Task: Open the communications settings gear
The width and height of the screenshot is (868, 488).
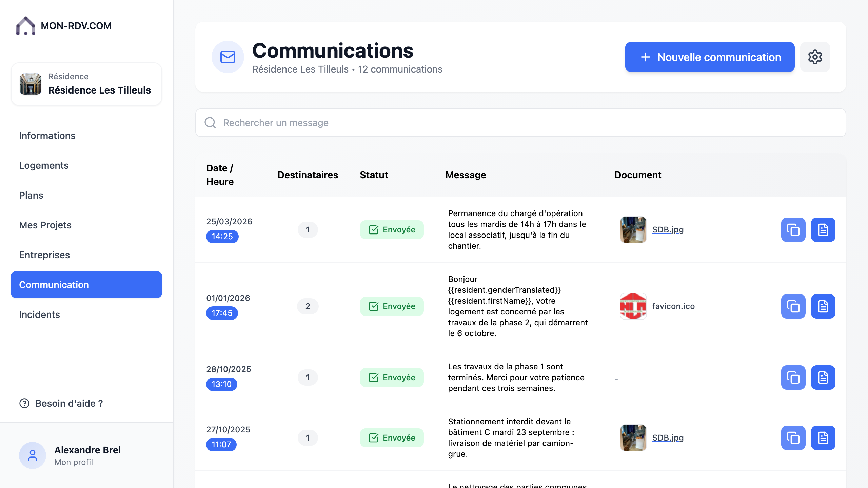Action: click(x=815, y=57)
